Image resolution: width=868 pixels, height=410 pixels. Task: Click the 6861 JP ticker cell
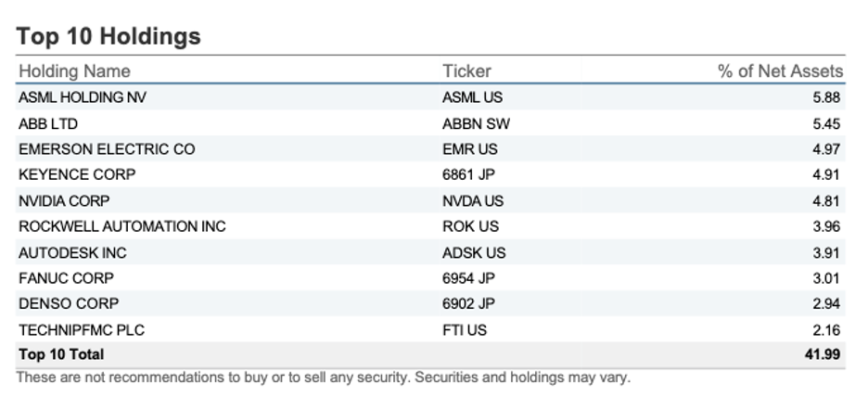468,174
